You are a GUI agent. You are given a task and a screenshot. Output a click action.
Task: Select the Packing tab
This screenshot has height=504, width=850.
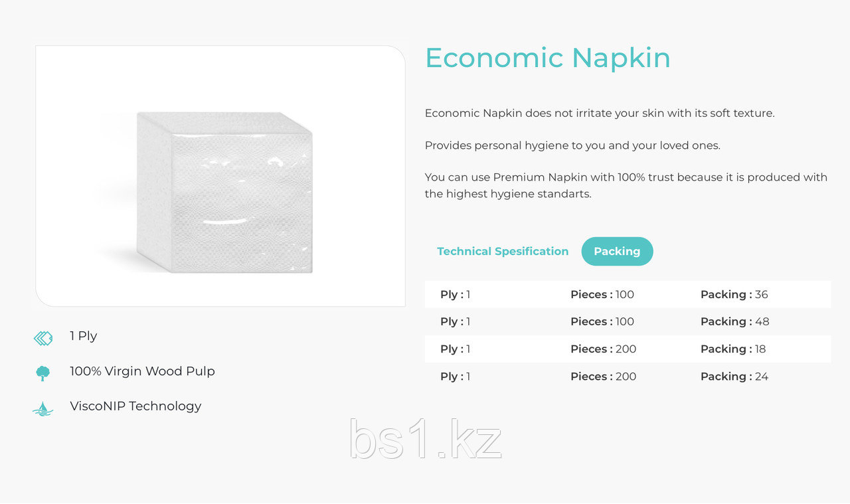click(x=617, y=251)
